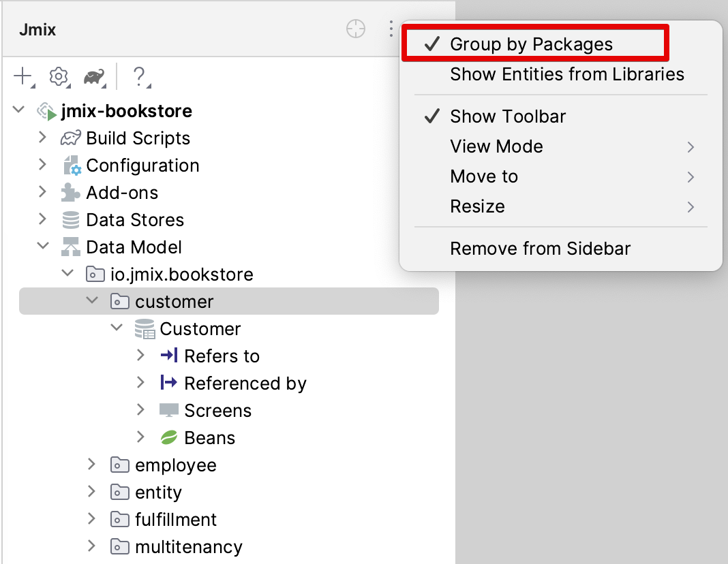
Task: Click the plus New icon in toolbar
Action: [x=23, y=76]
